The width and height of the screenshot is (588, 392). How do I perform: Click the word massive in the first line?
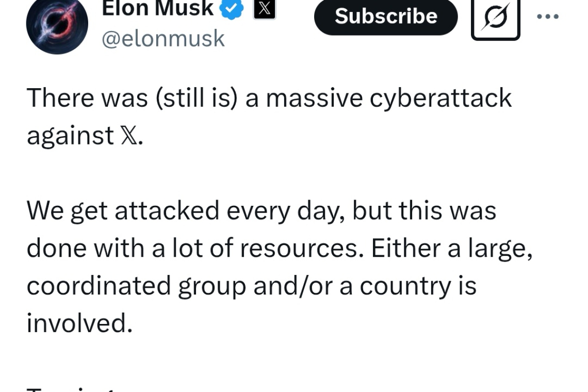pos(314,99)
